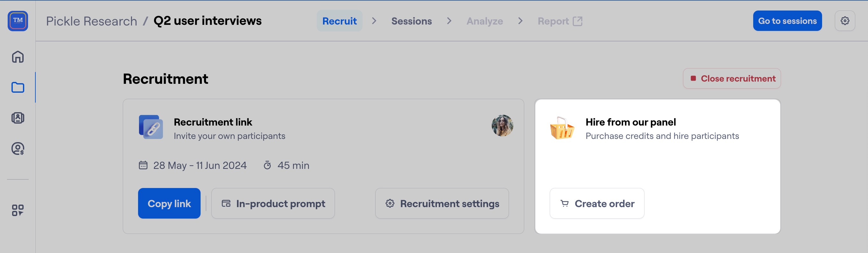868x253 pixels.
Task: Open the Home icon in sidebar
Action: click(x=18, y=57)
